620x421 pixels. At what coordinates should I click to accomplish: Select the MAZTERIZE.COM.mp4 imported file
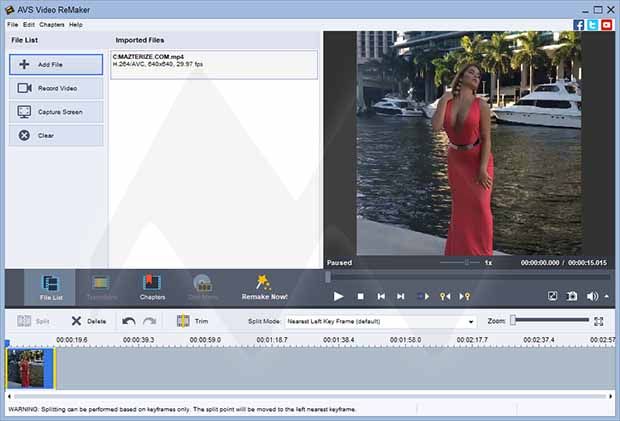(x=214, y=64)
